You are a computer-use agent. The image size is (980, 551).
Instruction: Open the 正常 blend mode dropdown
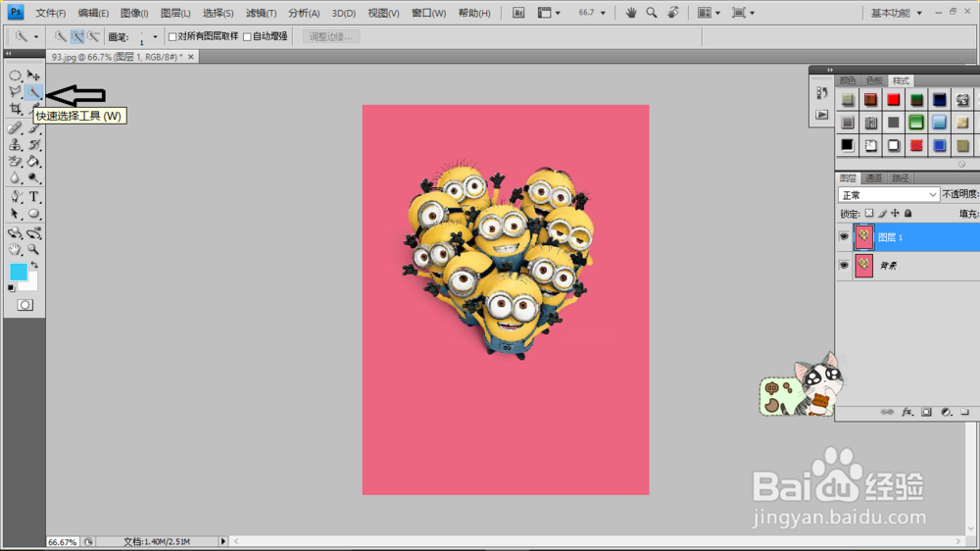[x=888, y=194]
